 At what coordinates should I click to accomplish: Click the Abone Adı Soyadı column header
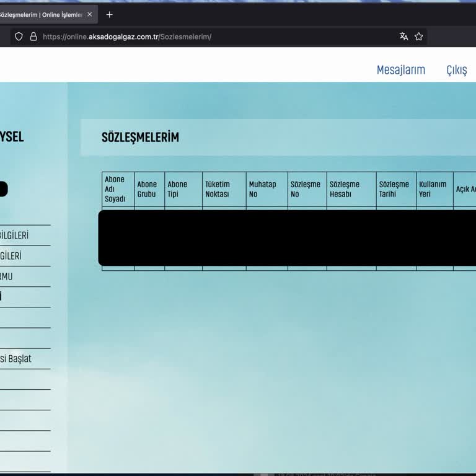[118, 189]
